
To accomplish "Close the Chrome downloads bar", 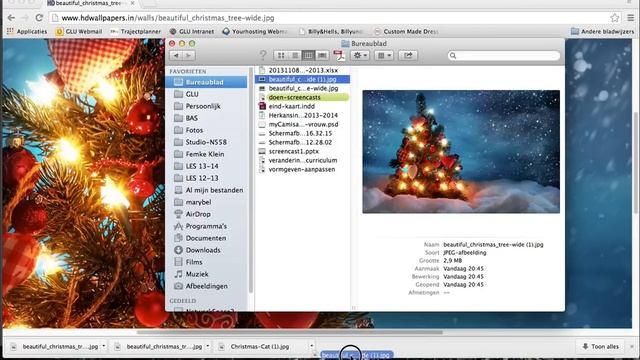I will point(632,346).
